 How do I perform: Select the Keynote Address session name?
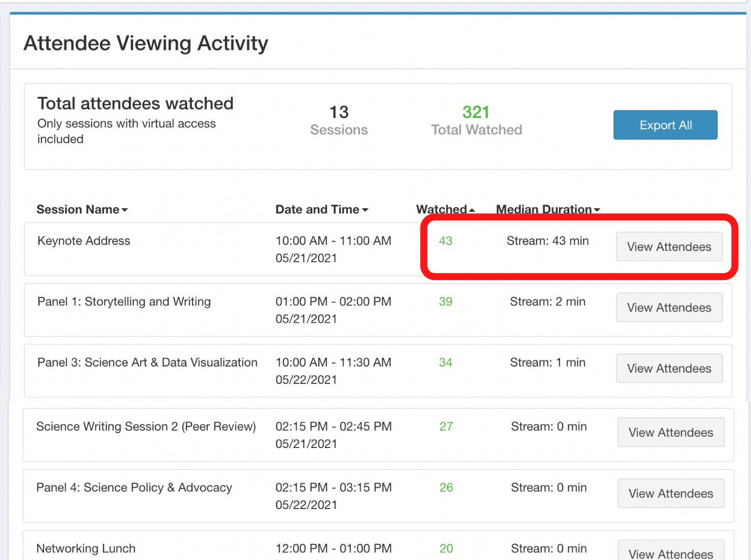84,241
